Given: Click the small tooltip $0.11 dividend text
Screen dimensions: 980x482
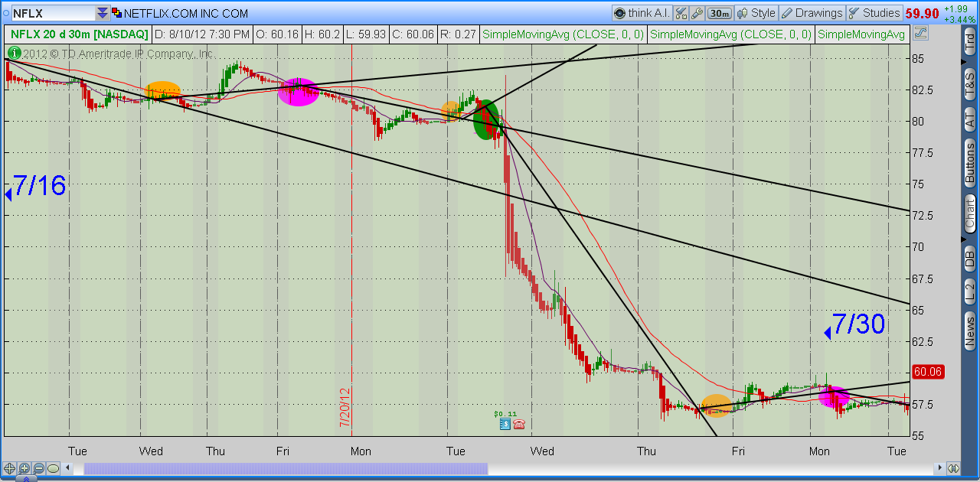Looking at the screenshot, I should click(x=506, y=414).
